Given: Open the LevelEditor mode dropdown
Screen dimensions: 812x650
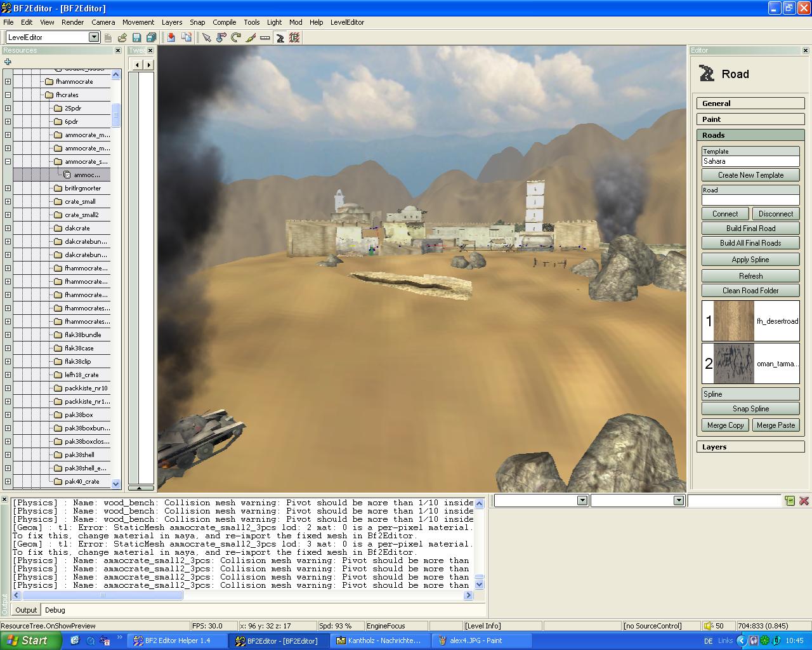Looking at the screenshot, I should (x=94, y=37).
